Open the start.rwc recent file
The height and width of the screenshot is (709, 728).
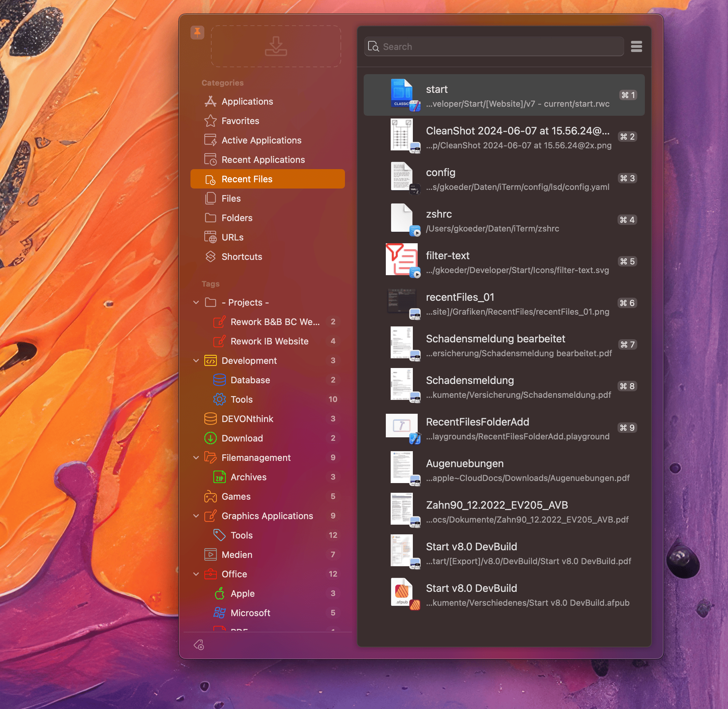click(x=504, y=95)
